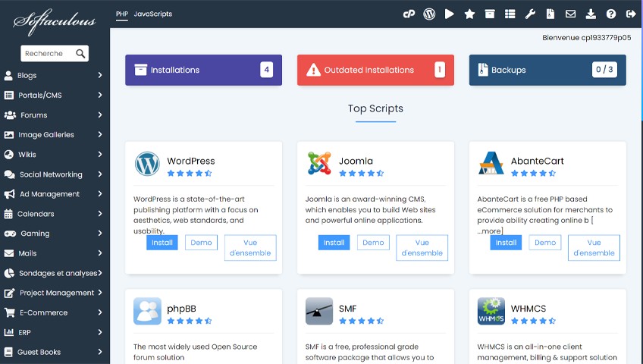Viewport: 643px width, 364px height.
Task: Click the Recherche search field
Action: [47, 54]
